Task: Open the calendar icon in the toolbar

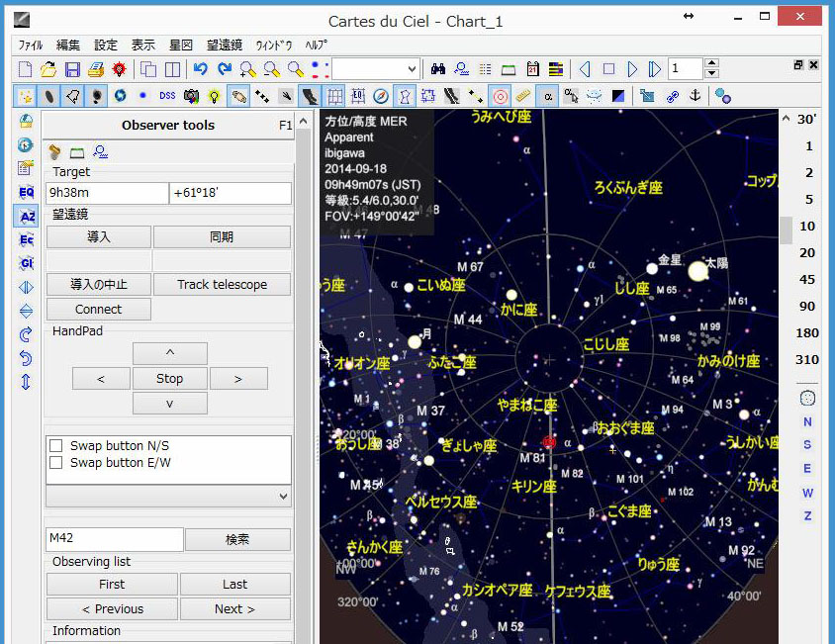Action: point(532,69)
